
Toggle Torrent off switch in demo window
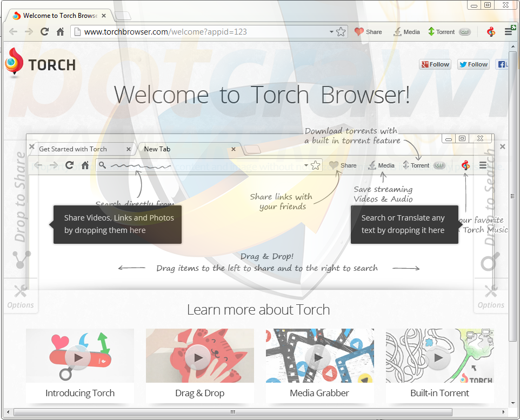439,165
